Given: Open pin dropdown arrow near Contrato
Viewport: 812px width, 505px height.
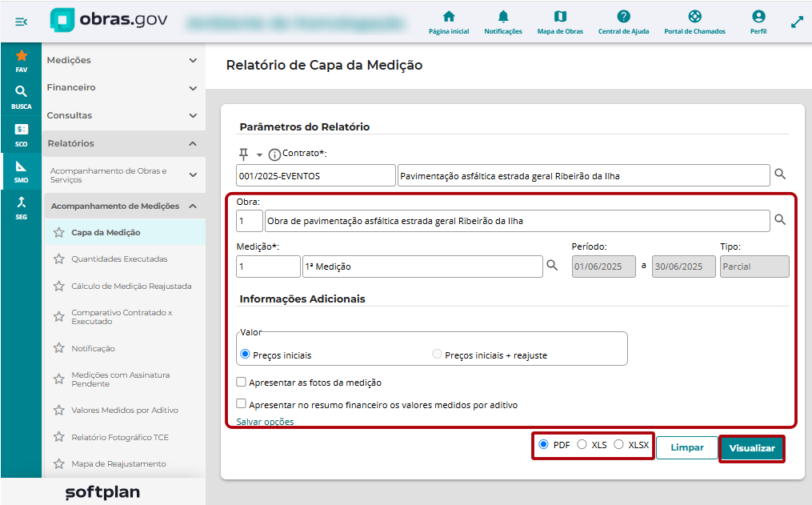Looking at the screenshot, I should (259, 155).
